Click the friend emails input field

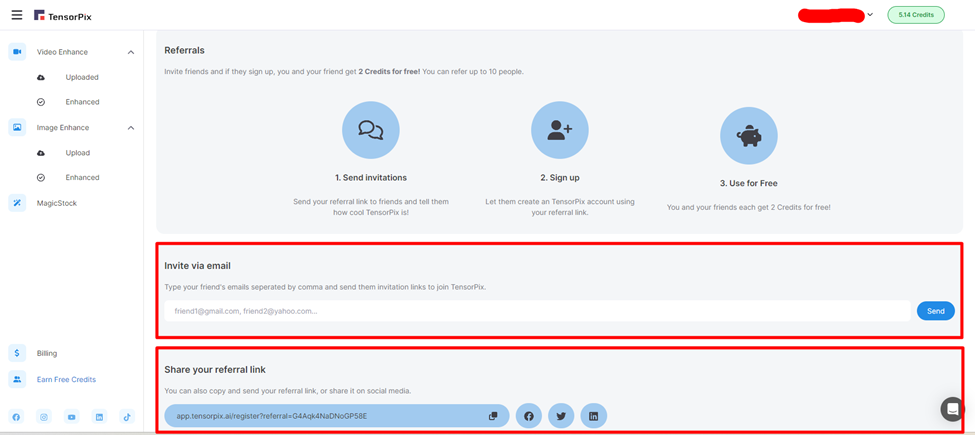(537, 311)
